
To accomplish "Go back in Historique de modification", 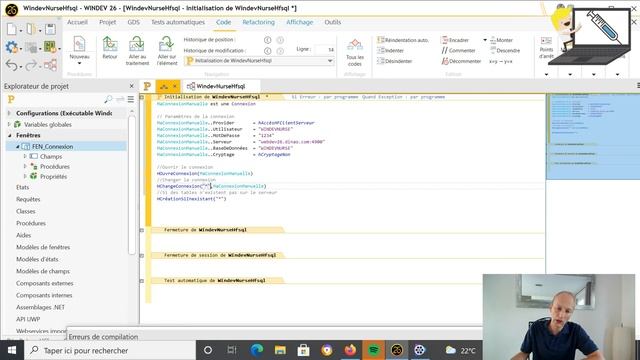I will coord(267,51).
